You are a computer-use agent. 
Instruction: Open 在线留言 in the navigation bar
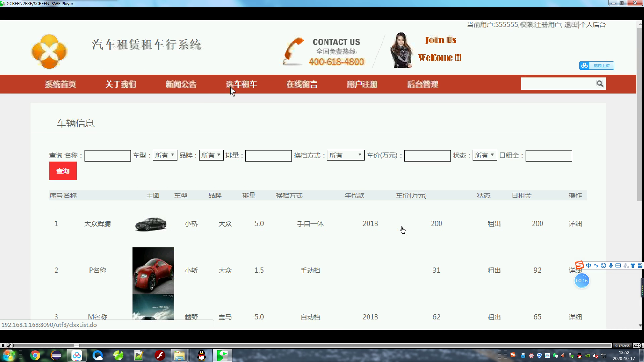coord(302,84)
